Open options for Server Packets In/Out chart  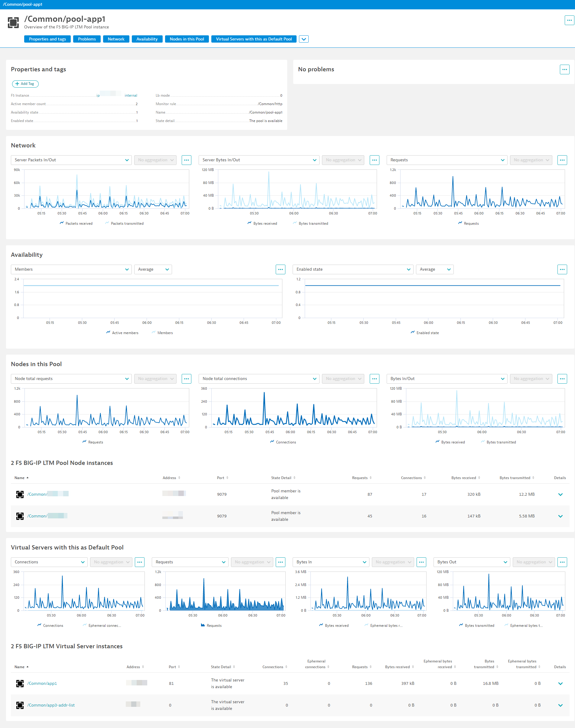[187, 160]
